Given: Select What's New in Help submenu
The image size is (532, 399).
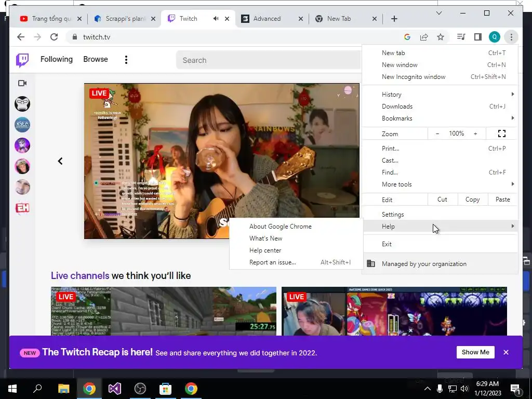Looking at the screenshot, I should (x=296, y=238).
